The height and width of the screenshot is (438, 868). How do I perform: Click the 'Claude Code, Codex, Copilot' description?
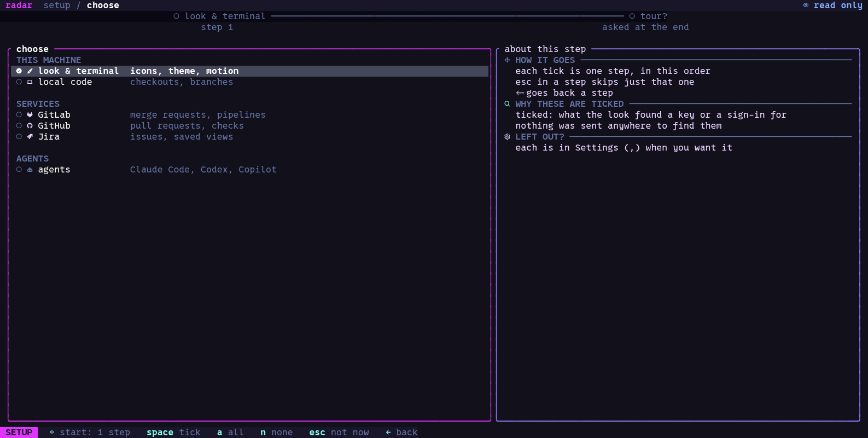[203, 170]
